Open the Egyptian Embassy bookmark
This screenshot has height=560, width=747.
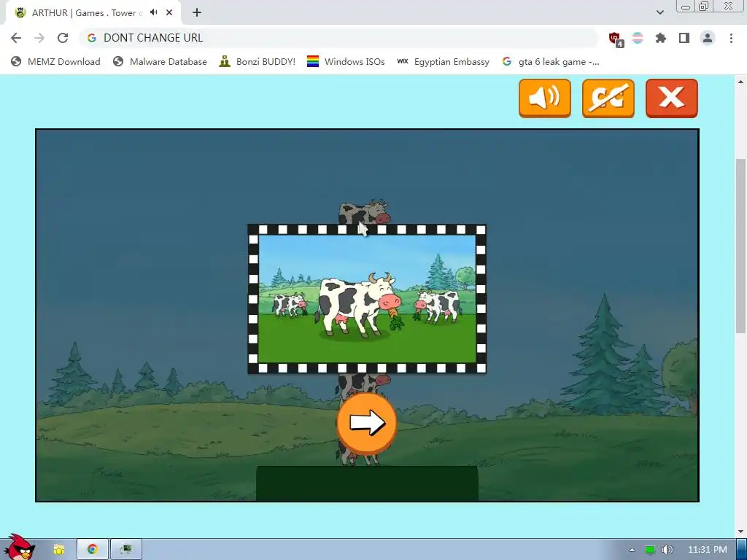(x=444, y=62)
